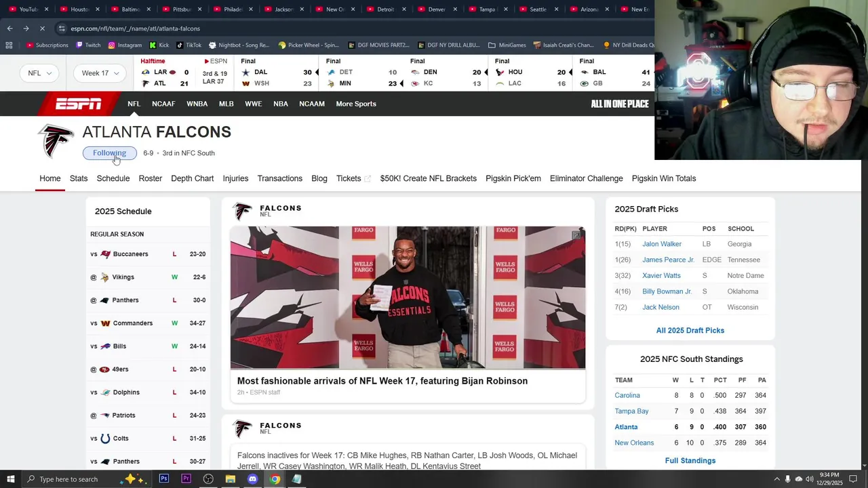Open Jalon Walker's player page
Viewport: 868px width, 488px height.
click(662, 244)
